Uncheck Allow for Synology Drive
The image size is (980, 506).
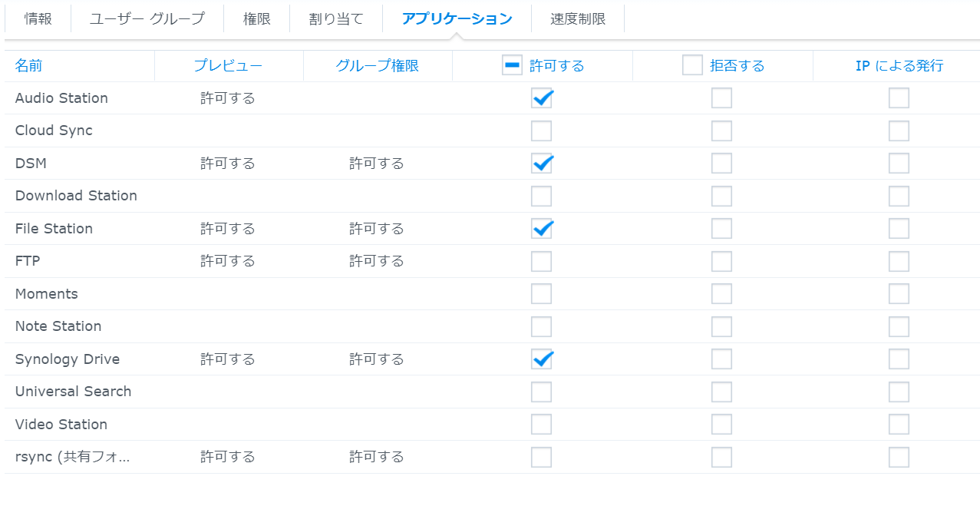(x=541, y=359)
